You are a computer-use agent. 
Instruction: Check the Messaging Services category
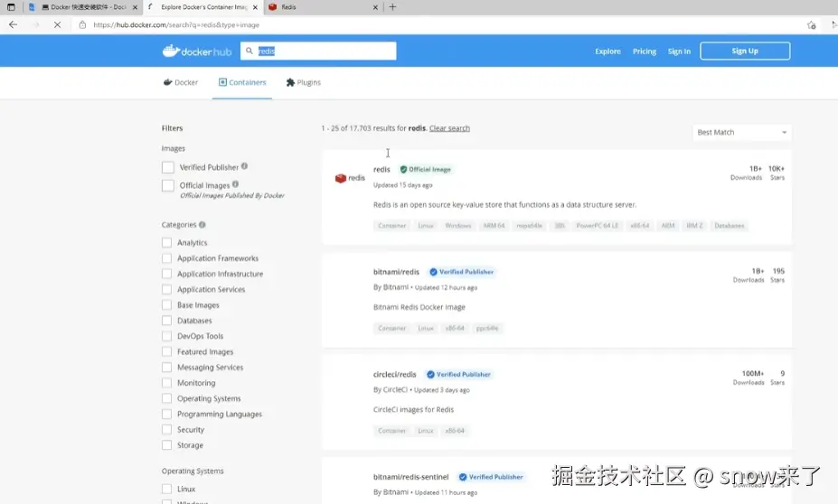166,368
